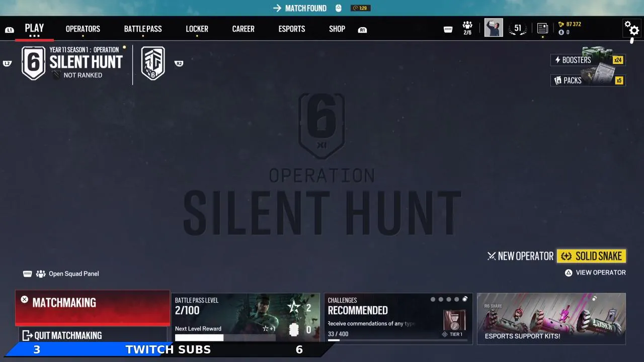
Task: Open the player profile avatar
Action: [x=494, y=28]
